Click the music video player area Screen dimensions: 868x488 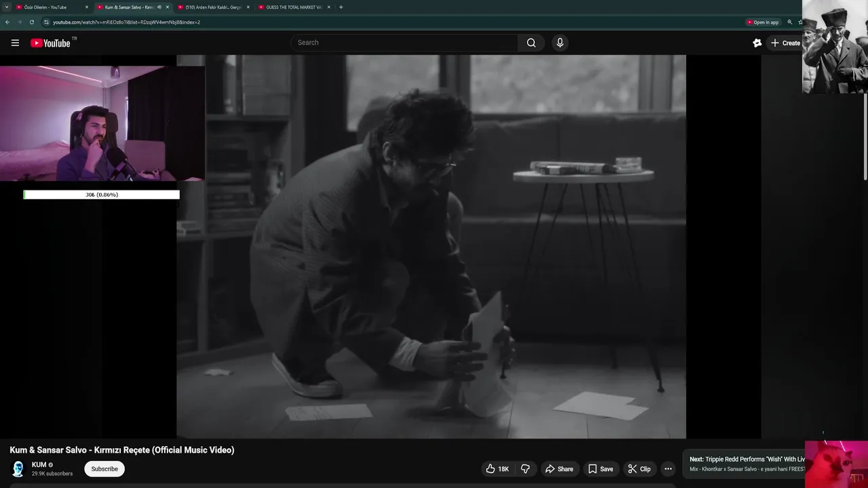pyautogui.click(x=431, y=247)
